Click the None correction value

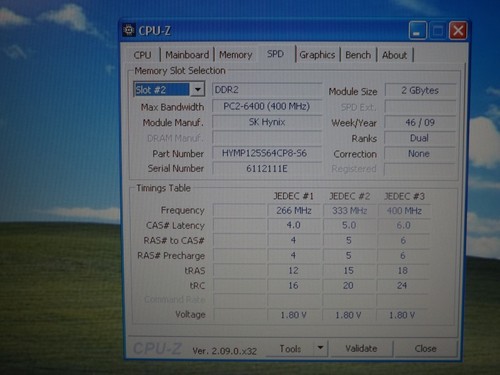coord(420,154)
